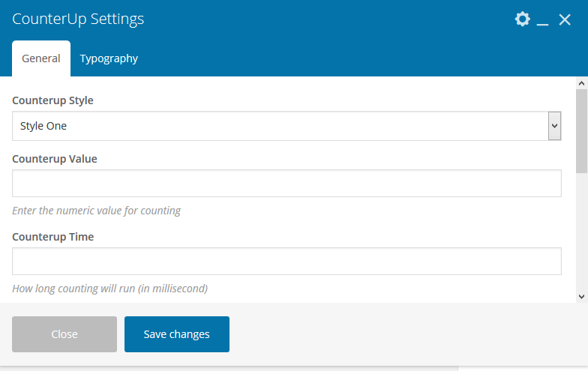Click the CounterUp Settings title

78,19
